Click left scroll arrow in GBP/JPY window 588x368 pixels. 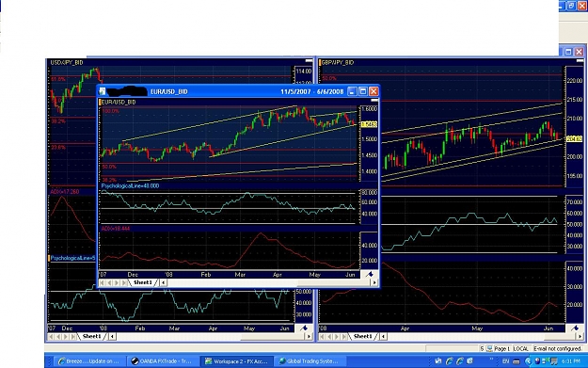(383, 337)
